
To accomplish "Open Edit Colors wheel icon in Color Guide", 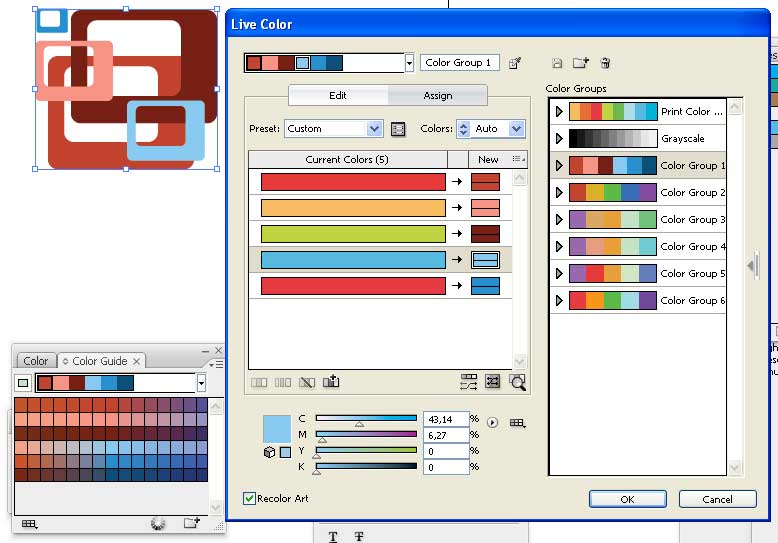I will tap(157, 522).
